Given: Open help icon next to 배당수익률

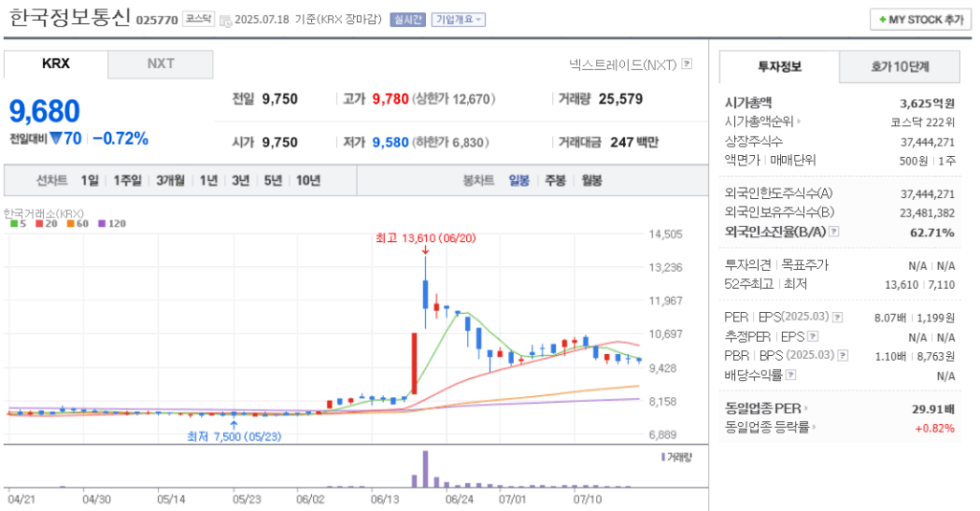Looking at the screenshot, I should [791, 375].
